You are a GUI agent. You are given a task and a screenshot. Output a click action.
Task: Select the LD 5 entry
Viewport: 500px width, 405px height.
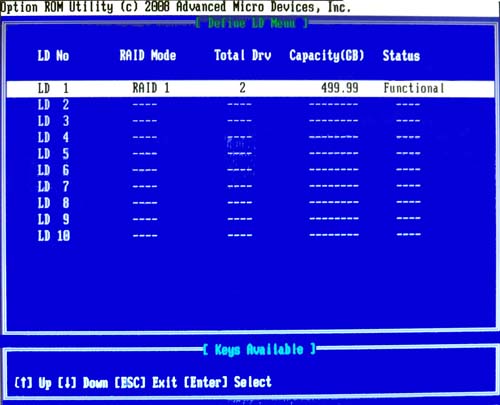(250, 154)
